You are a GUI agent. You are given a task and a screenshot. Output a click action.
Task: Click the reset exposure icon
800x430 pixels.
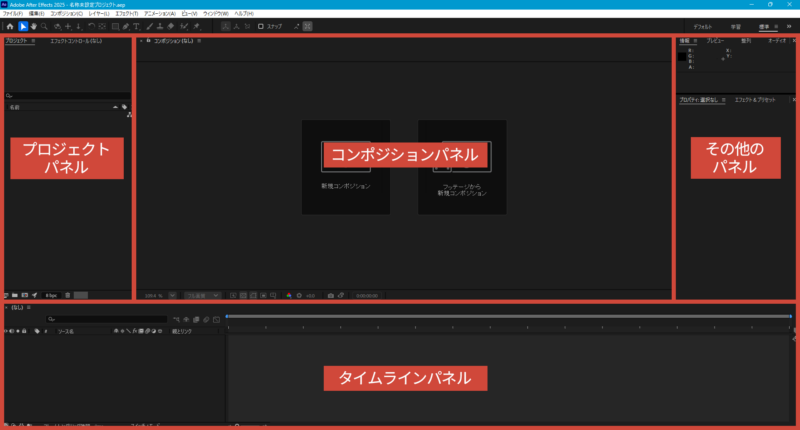pyautogui.click(x=299, y=295)
